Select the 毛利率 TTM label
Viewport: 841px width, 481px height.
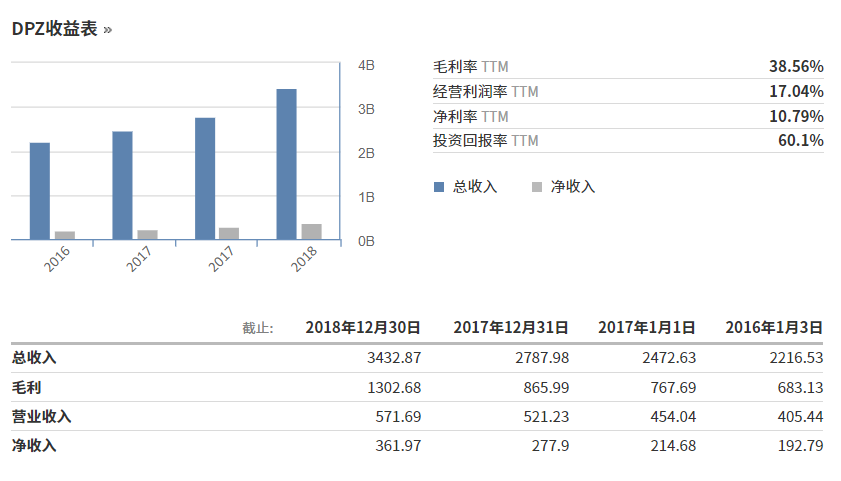tap(470, 66)
